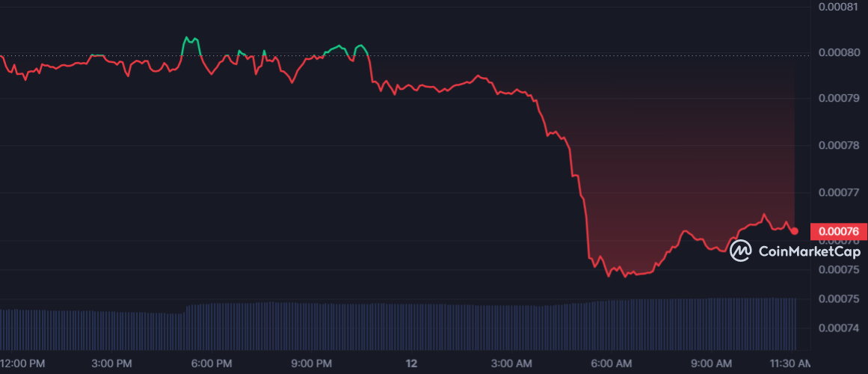Image resolution: width=868 pixels, height=374 pixels.
Task: Click the 6:00 PM time axis label
Action: pyautogui.click(x=212, y=364)
